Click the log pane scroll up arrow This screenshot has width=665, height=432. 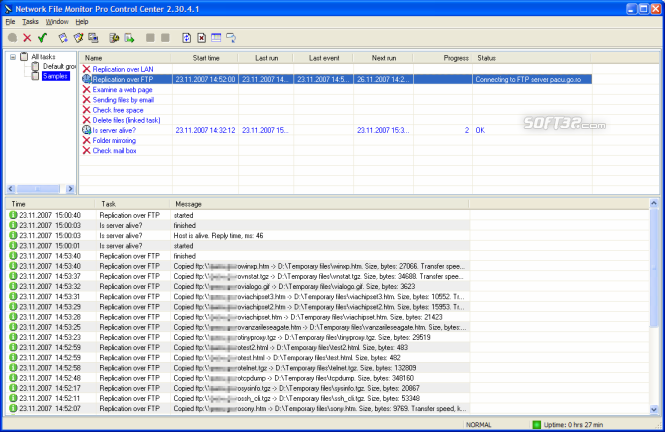point(654,204)
